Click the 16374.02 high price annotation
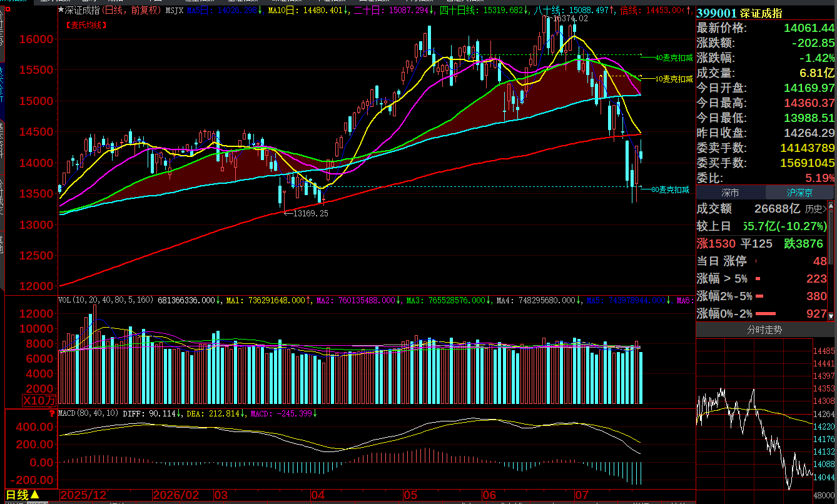The image size is (837, 504). coord(571,19)
